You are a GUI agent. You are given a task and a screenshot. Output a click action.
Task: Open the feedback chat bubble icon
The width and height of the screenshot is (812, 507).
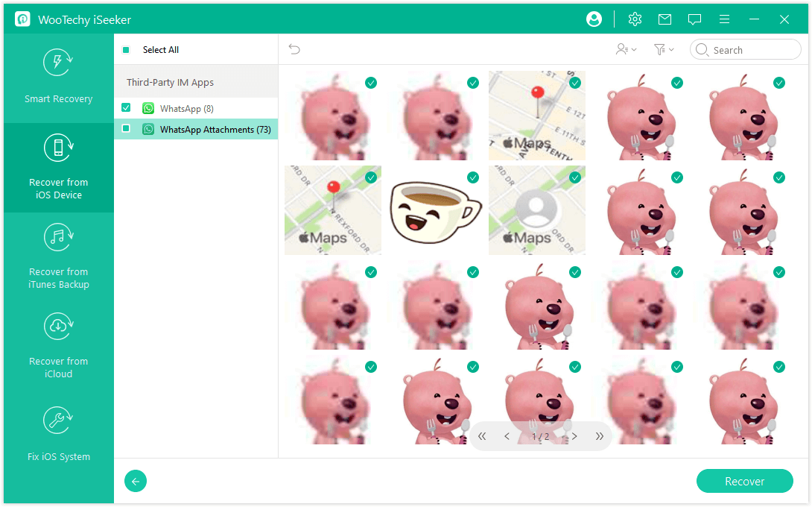click(x=694, y=19)
